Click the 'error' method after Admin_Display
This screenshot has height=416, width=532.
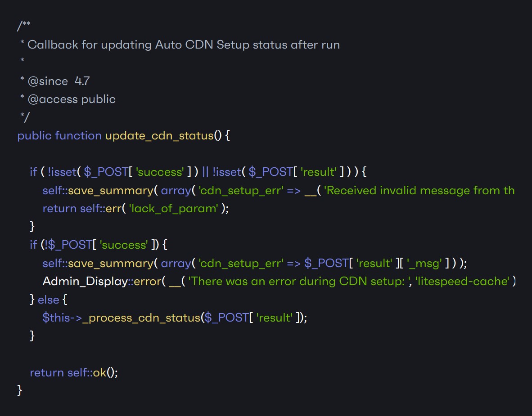pos(147,282)
